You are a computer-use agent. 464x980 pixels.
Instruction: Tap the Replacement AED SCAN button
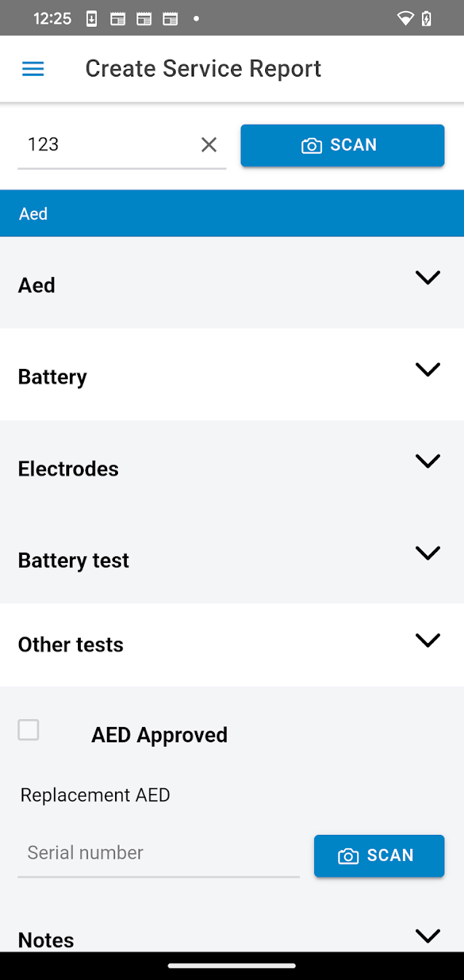coord(379,855)
